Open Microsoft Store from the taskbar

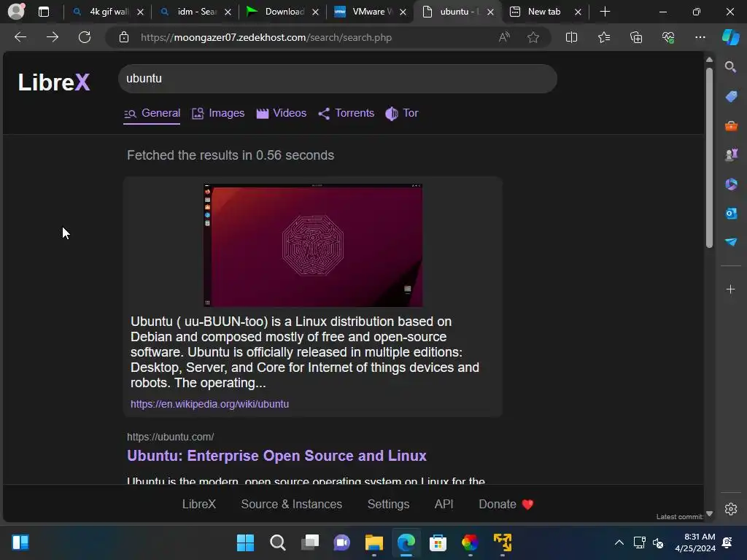tap(438, 542)
